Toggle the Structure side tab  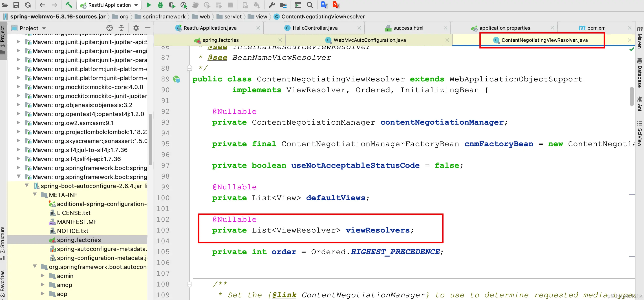tap(3, 243)
